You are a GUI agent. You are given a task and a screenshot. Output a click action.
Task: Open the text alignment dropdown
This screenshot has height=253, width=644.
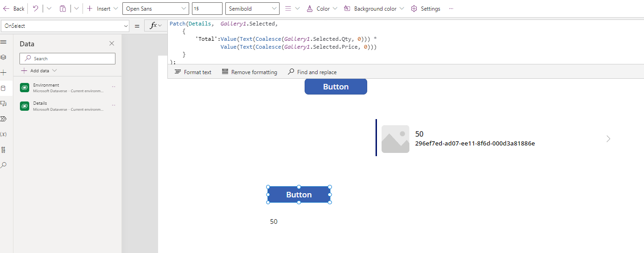tap(292, 8)
